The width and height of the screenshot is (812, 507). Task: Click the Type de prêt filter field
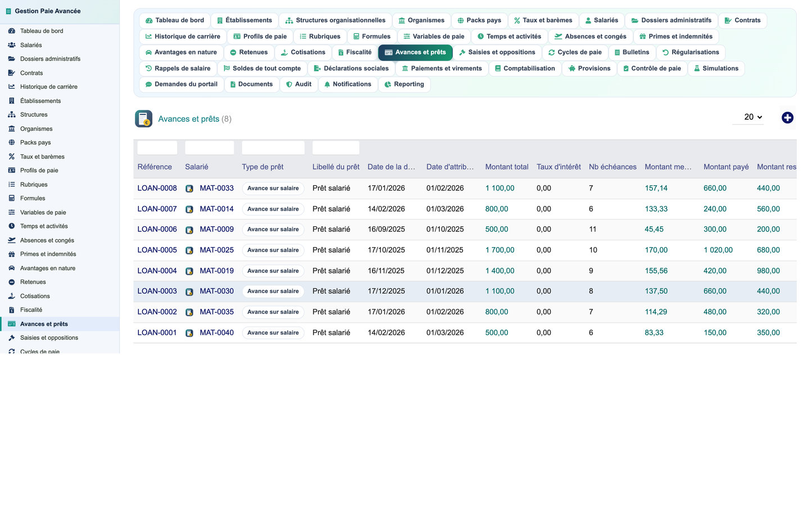(x=273, y=148)
